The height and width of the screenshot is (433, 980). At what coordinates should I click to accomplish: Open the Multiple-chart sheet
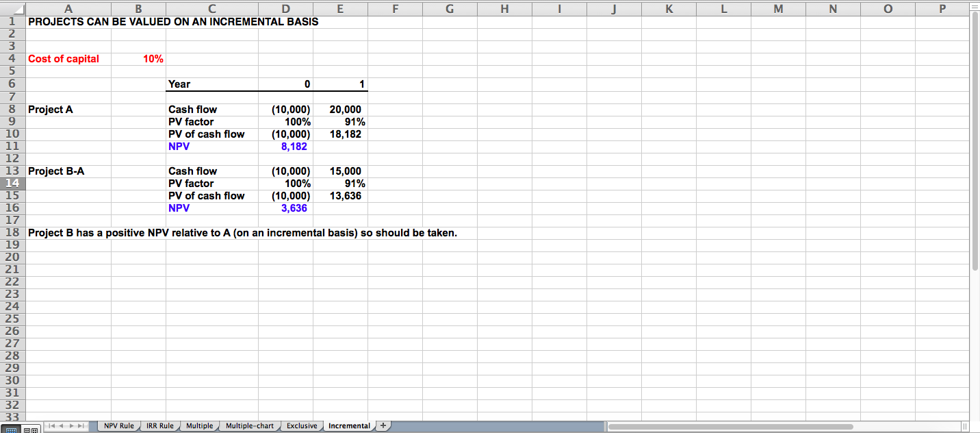coord(250,425)
